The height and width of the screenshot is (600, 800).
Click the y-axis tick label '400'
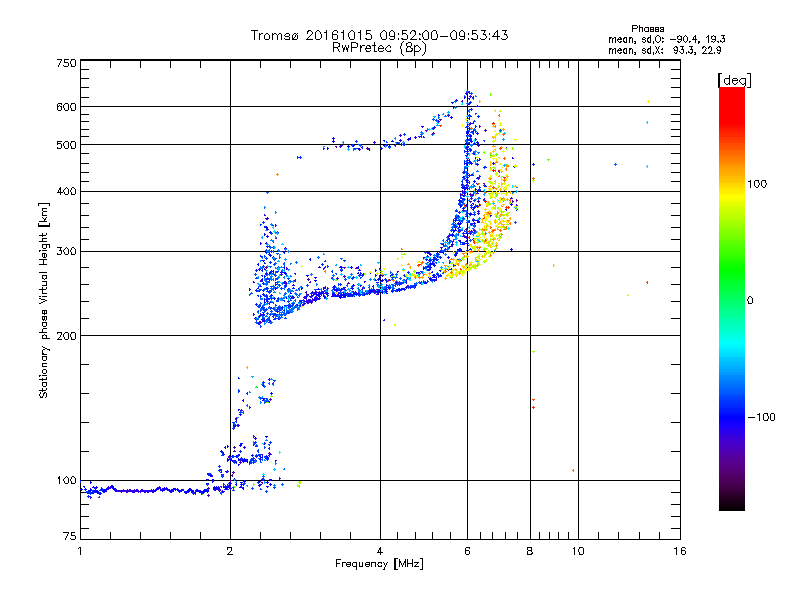tap(66, 192)
